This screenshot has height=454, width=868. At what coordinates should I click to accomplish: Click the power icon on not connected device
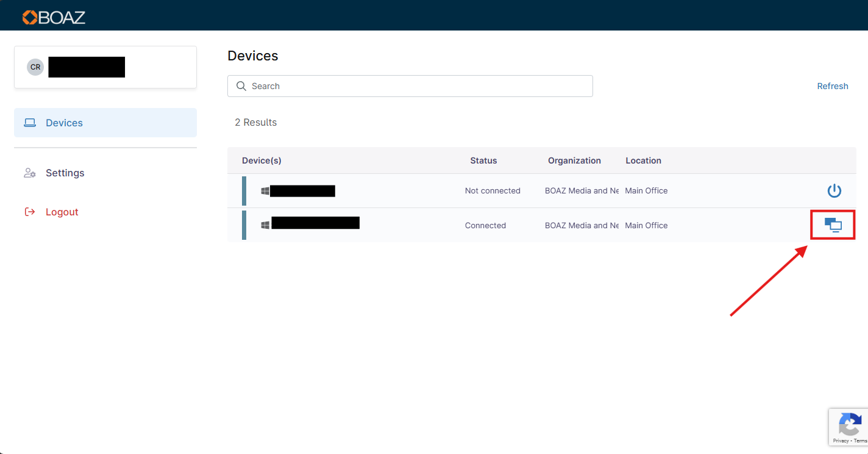(834, 191)
